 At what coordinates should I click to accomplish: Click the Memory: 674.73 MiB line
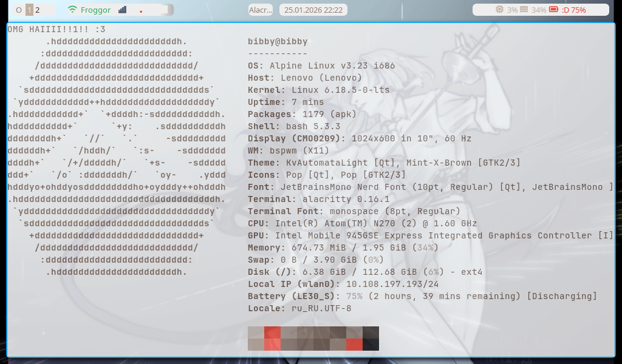click(x=343, y=248)
